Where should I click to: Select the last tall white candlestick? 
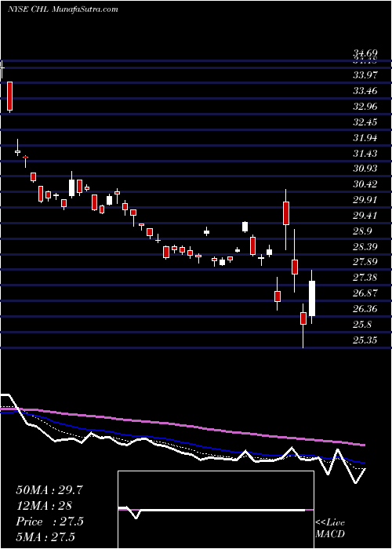coord(311,298)
